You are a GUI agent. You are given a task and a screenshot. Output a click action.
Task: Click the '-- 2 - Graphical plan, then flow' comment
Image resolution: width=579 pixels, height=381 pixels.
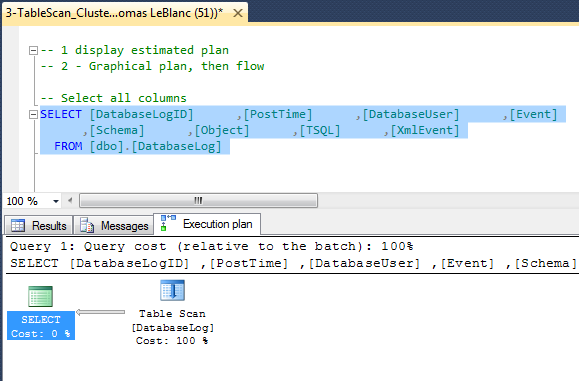[153, 66]
